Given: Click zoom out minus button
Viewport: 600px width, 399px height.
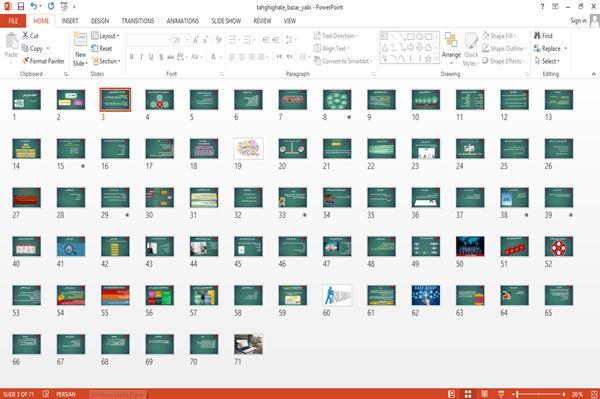Looking at the screenshot, I should click(x=513, y=394).
